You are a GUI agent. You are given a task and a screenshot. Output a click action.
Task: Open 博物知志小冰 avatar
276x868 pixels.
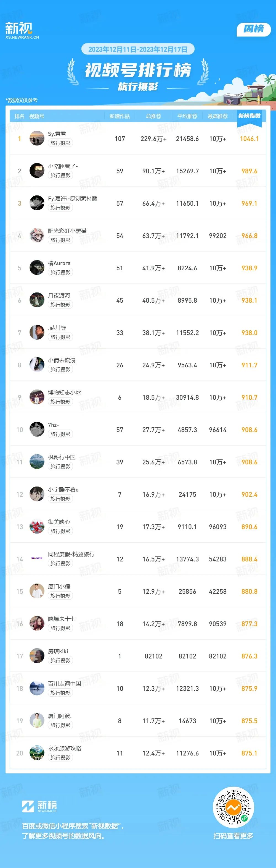coord(37,397)
